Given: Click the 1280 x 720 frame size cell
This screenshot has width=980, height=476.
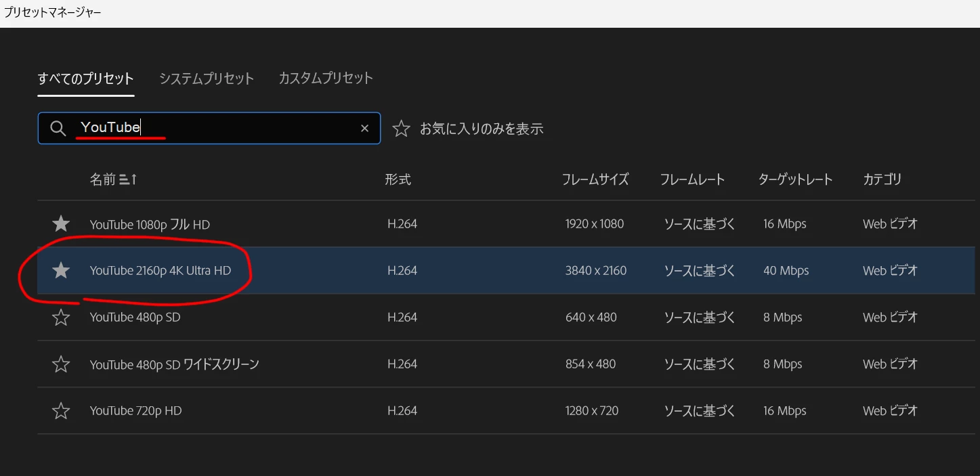Looking at the screenshot, I should 592,410.
